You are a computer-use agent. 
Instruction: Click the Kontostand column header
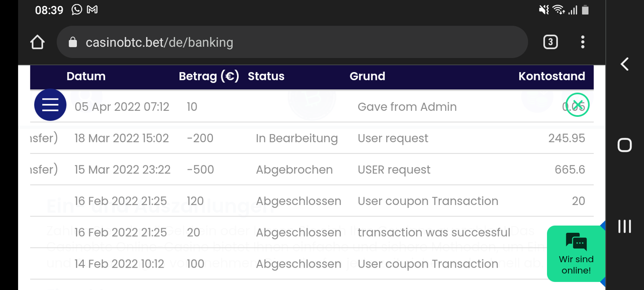coord(552,76)
